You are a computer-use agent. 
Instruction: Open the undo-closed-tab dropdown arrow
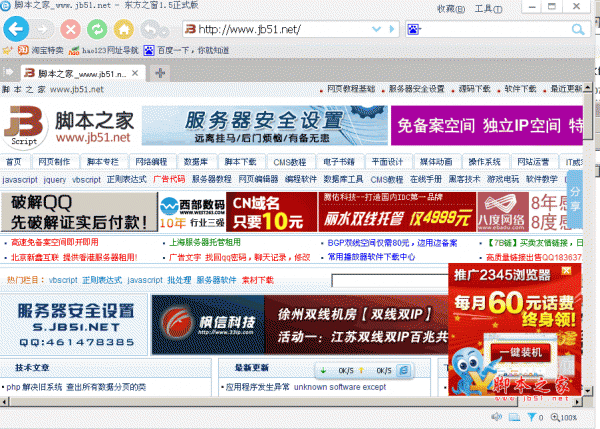pos(165,32)
